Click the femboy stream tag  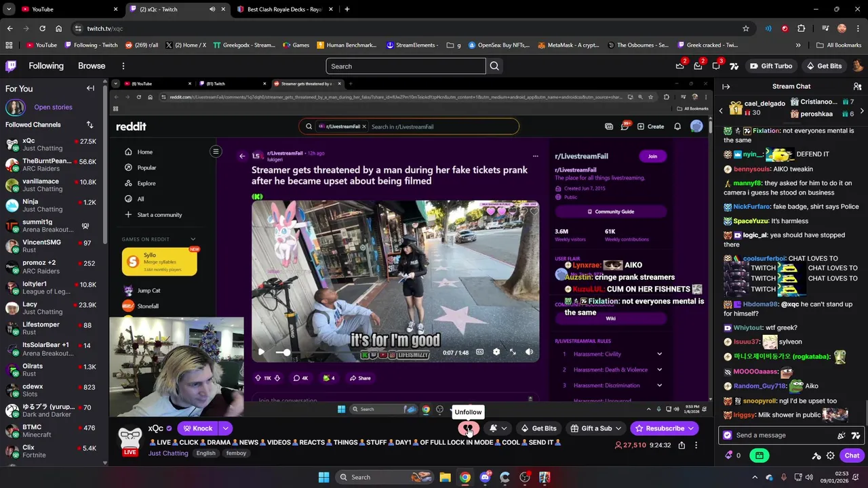pos(236,453)
